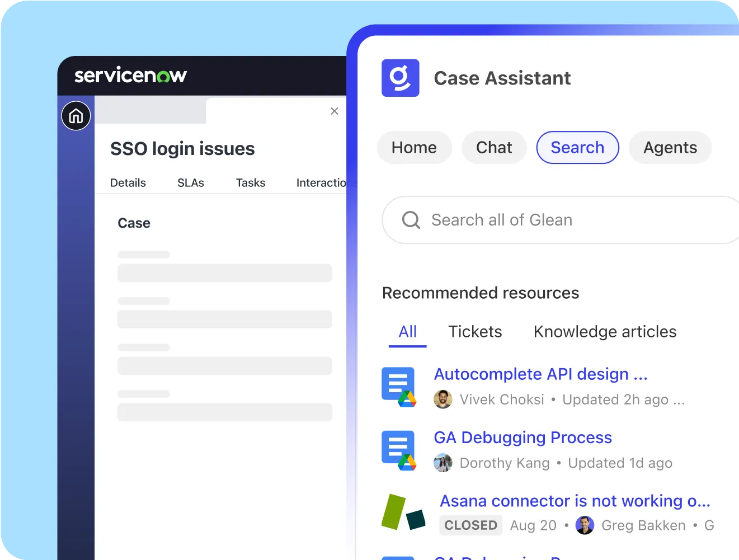Click the ServiceNow home icon
This screenshot has height=560, width=739.
[76, 116]
